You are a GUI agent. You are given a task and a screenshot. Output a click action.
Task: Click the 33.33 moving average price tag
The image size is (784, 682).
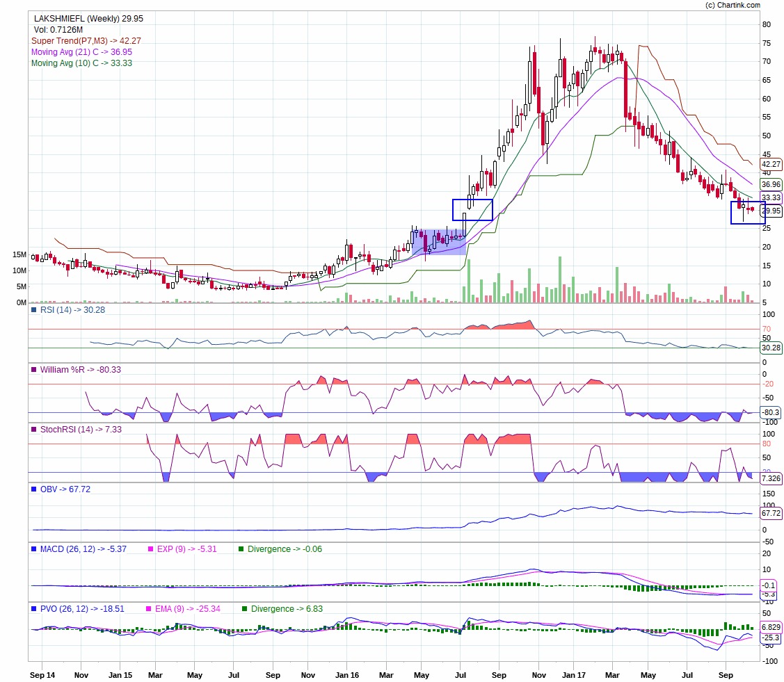[771, 197]
